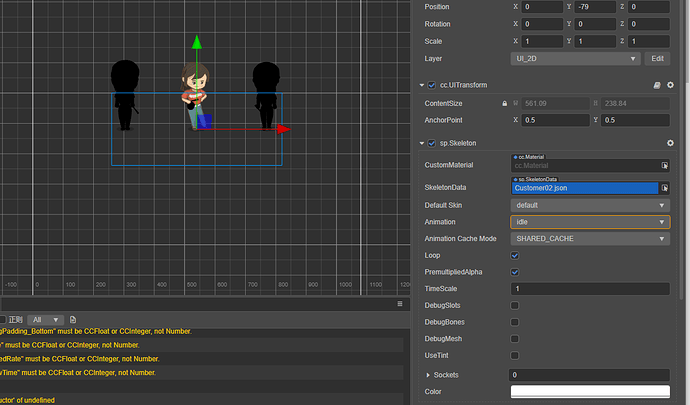The height and width of the screenshot is (405, 690).
Task: Click the TimeScale input field
Action: [x=589, y=289]
